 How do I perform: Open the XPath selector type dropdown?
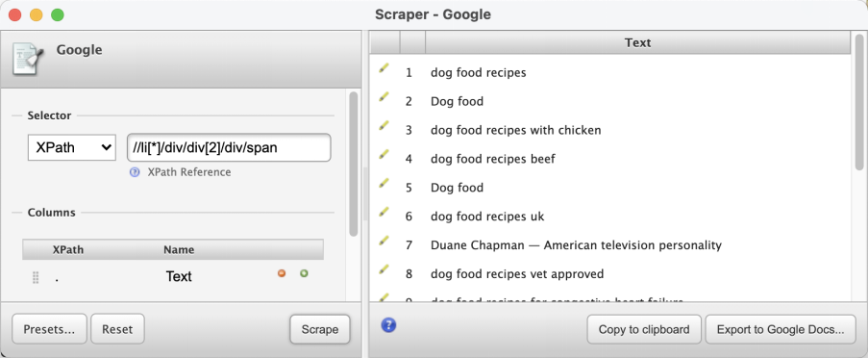pyautogui.click(x=72, y=147)
